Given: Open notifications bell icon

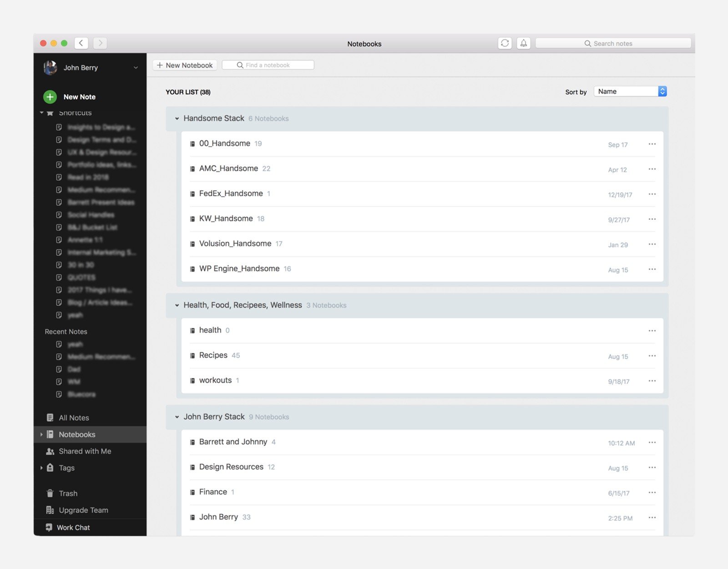Looking at the screenshot, I should point(524,43).
